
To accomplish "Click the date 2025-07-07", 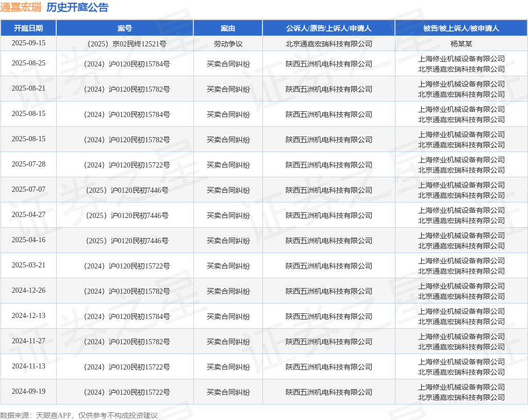I will [28, 190].
